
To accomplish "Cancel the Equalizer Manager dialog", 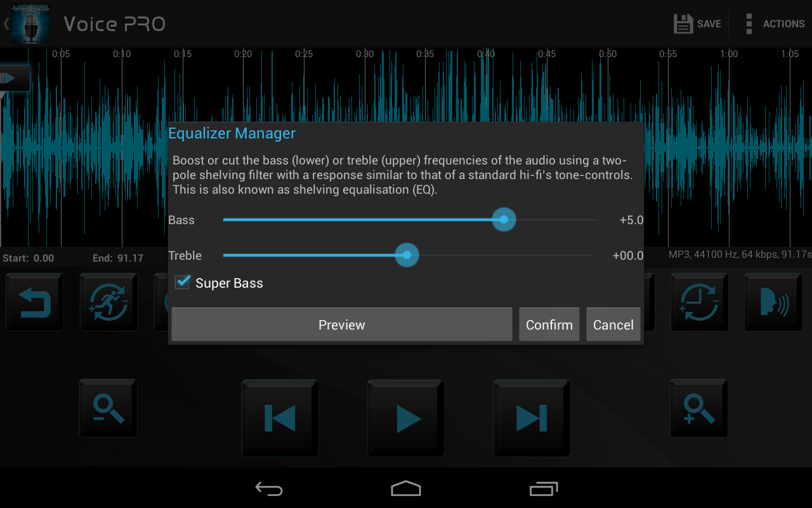I will (613, 324).
